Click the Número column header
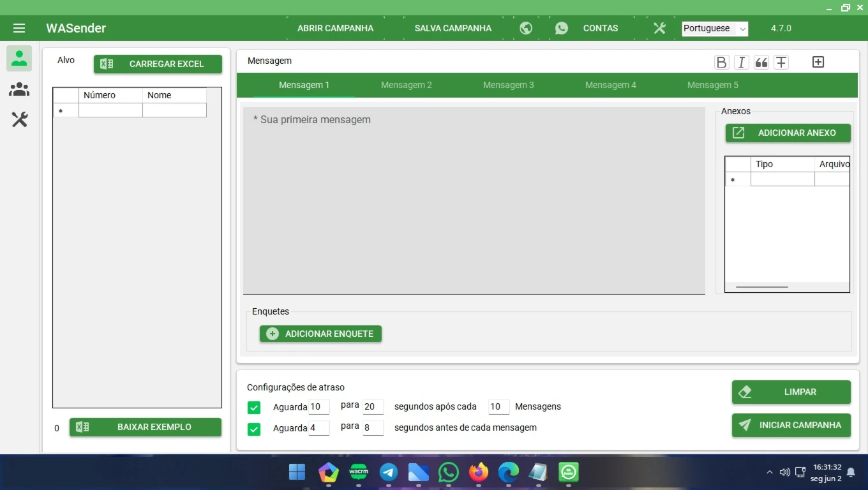The image size is (868, 490). [x=110, y=95]
